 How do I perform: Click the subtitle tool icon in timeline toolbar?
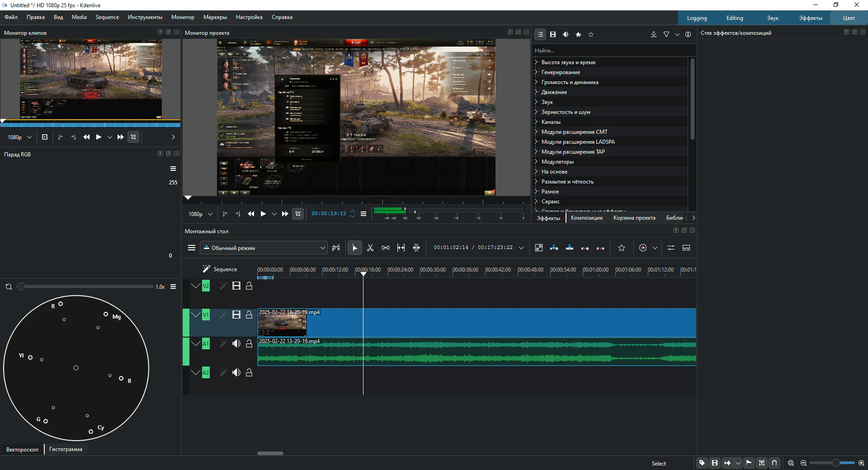click(686, 248)
